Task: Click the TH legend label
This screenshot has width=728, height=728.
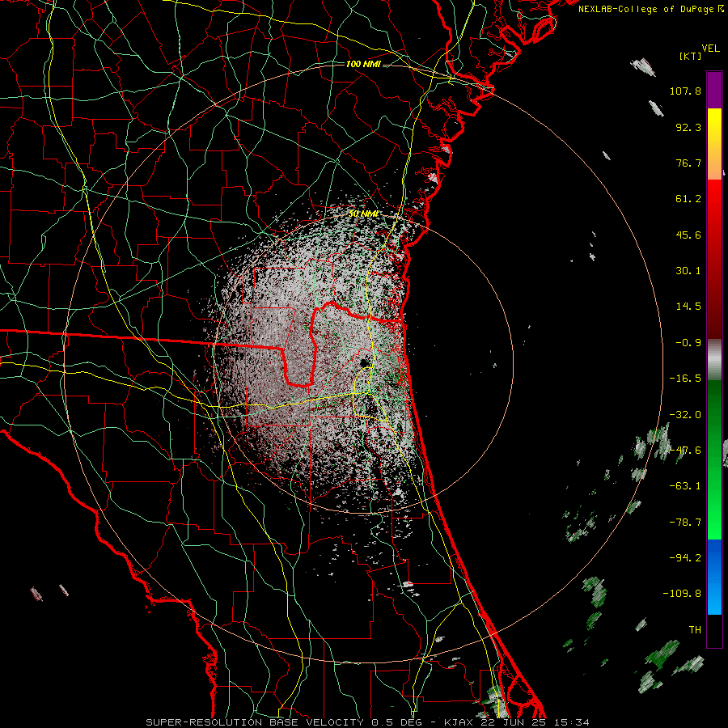Action: (695, 630)
